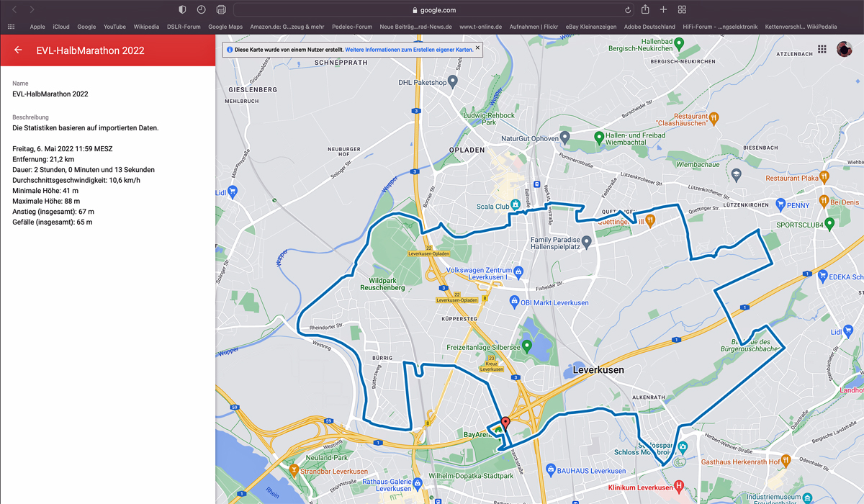Click the privacy shield icon in toolbar
The width and height of the screenshot is (864, 504).
(x=182, y=10)
